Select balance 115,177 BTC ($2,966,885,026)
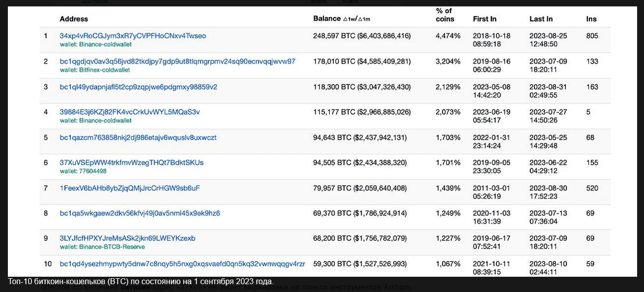 point(362,112)
